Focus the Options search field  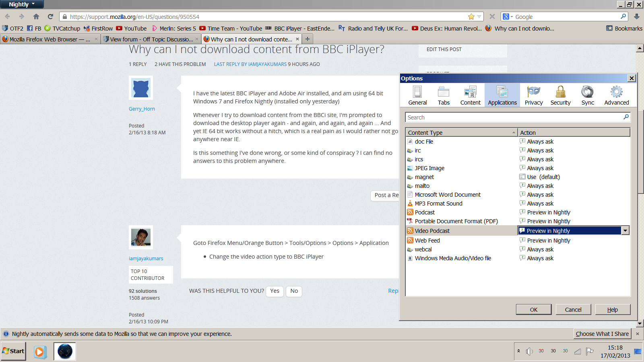[x=517, y=117]
